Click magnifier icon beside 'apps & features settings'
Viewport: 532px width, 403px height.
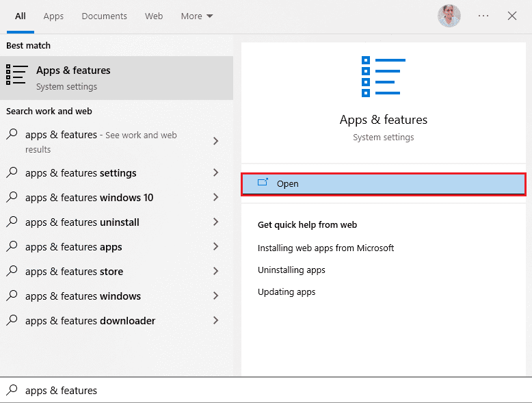[12, 172]
